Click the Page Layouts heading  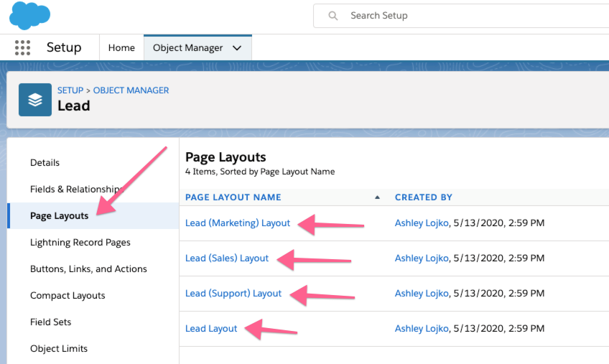pyautogui.click(x=226, y=157)
